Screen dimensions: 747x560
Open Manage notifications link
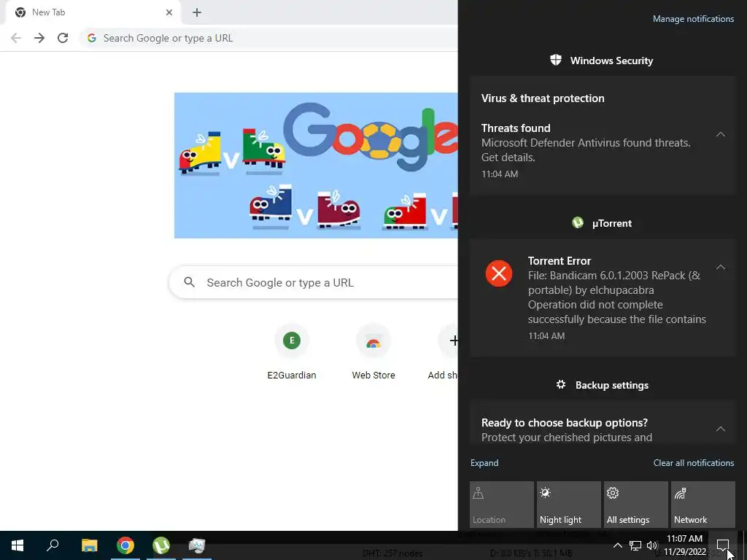pos(693,19)
